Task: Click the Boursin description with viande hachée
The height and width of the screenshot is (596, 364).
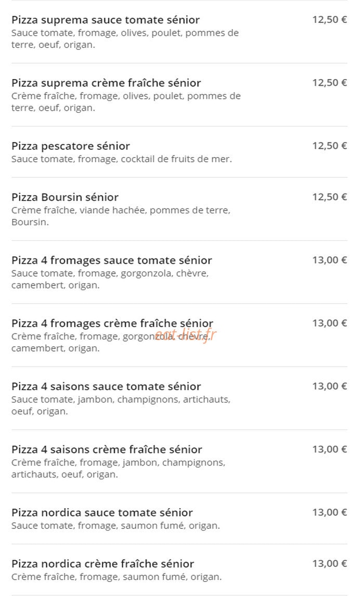Action: [121, 216]
